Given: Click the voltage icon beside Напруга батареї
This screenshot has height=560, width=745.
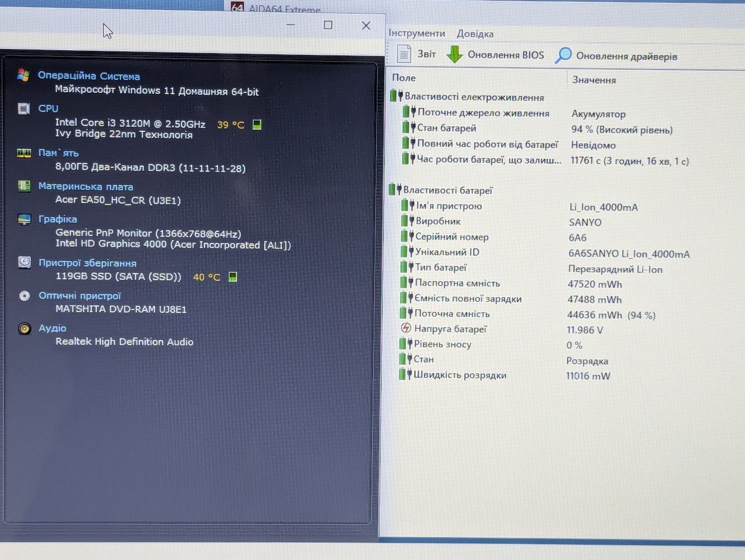Looking at the screenshot, I should tap(406, 328).
